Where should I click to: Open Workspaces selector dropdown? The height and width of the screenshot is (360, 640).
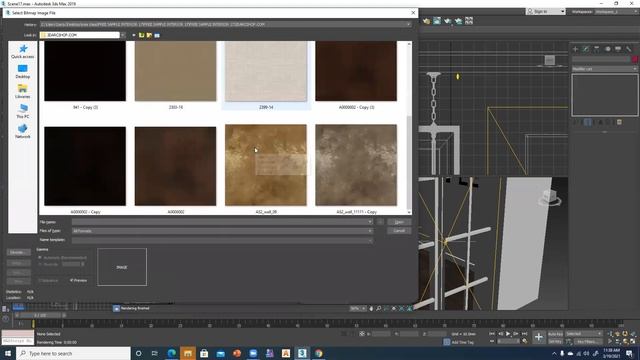point(617,12)
